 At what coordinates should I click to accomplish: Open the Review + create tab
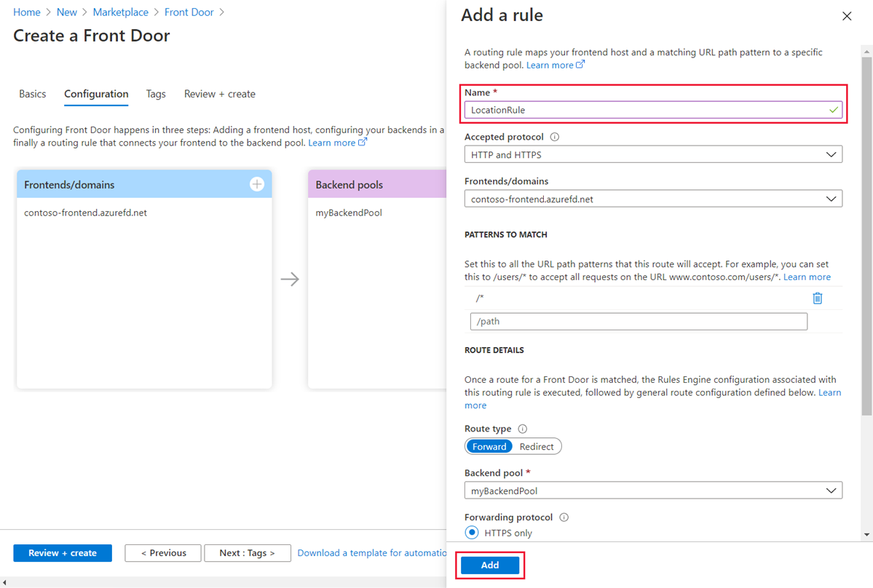(x=219, y=94)
